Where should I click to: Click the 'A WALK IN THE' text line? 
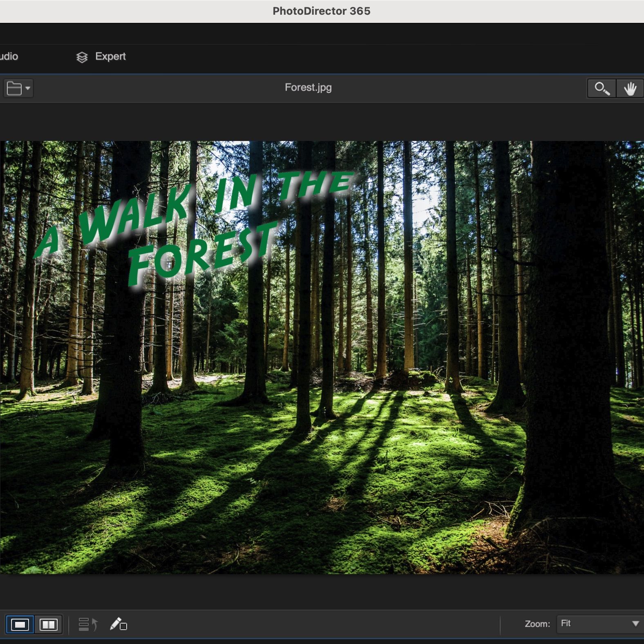click(192, 208)
